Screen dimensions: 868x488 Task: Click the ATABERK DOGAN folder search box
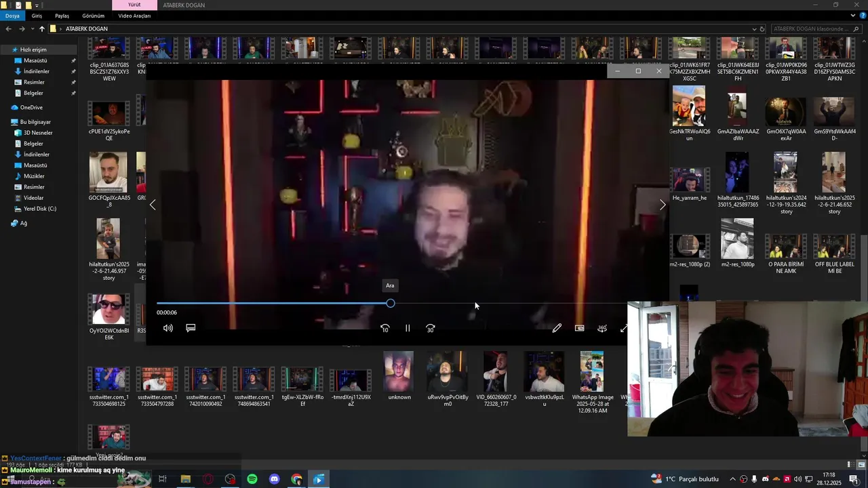(x=816, y=29)
